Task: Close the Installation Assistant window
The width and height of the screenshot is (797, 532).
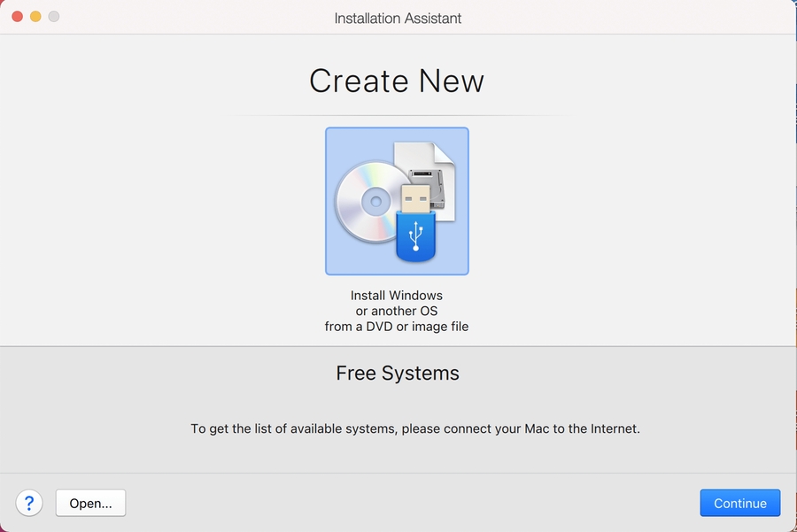Action: (17, 17)
